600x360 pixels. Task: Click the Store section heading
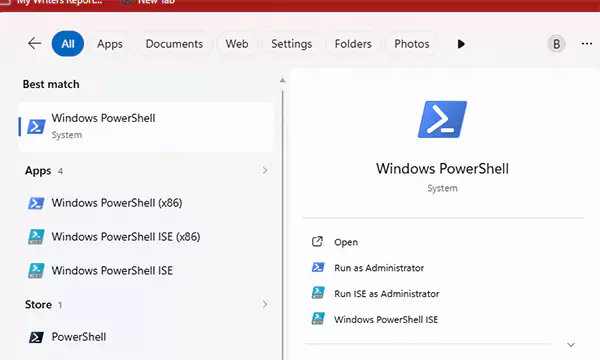(38, 305)
